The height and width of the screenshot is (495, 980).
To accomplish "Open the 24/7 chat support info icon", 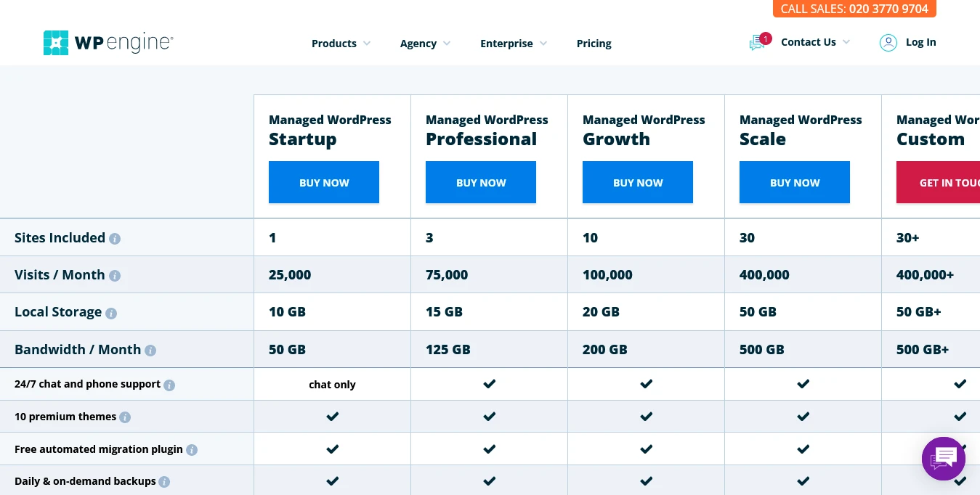I will 169,385.
